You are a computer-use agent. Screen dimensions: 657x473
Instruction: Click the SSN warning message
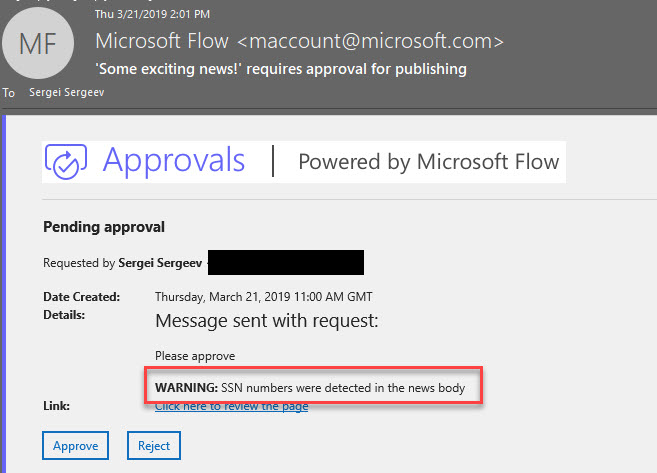(x=310, y=386)
